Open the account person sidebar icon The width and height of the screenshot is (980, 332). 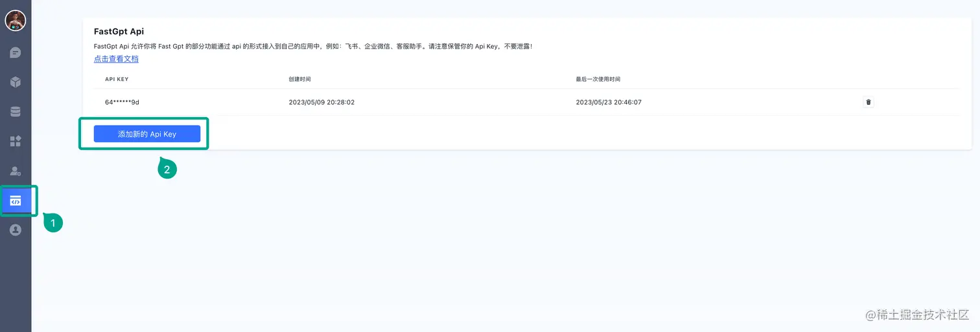[16, 230]
